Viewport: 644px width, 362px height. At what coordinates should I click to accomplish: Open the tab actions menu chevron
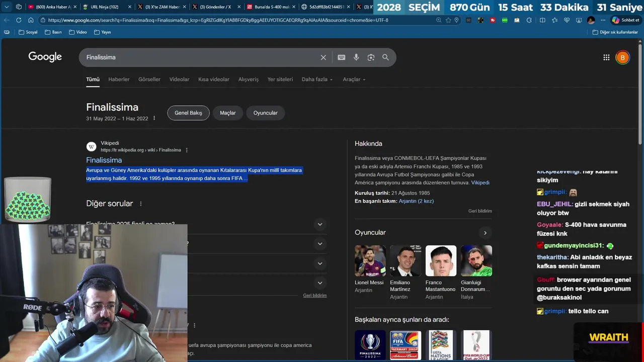click(7, 7)
